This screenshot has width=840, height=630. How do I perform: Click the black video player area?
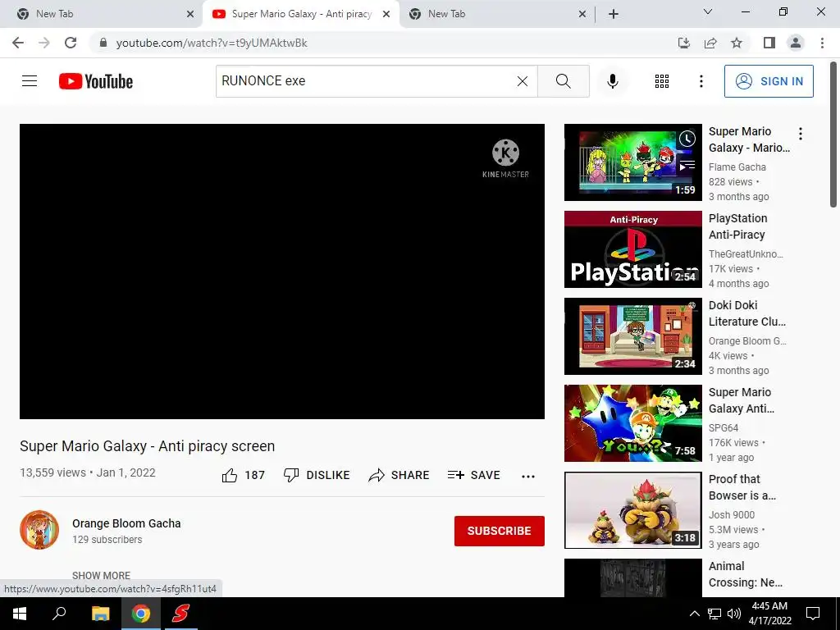(x=282, y=271)
